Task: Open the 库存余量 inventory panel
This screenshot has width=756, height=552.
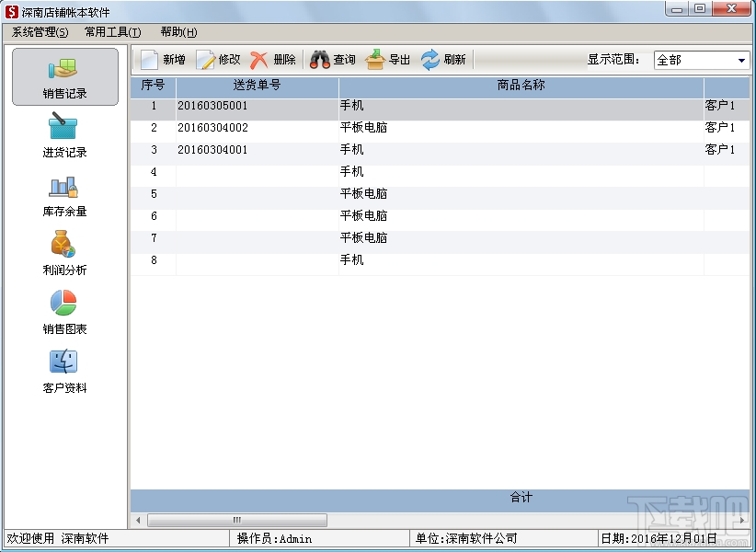Action: coord(65,196)
